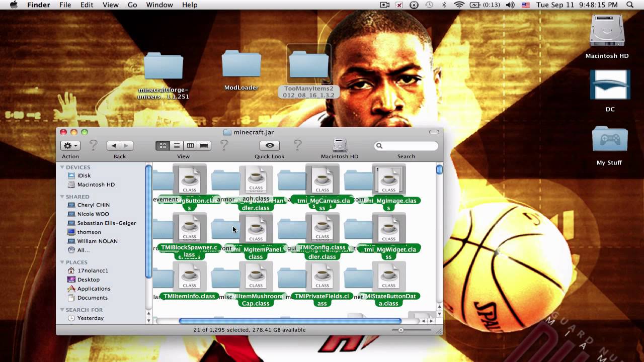644x362 pixels.
Task: Select the _tmi_MgWidget class file icon
Action: click(x=388, y=228)
